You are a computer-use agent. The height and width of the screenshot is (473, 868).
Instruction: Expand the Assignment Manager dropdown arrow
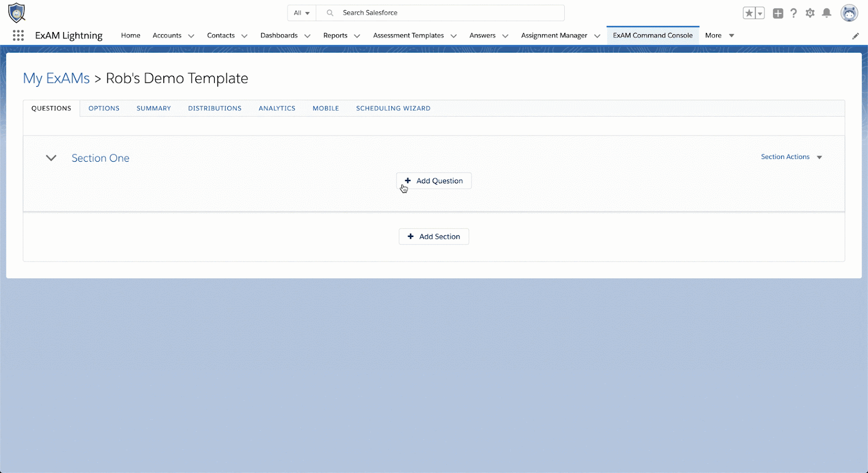coord(597,36)
